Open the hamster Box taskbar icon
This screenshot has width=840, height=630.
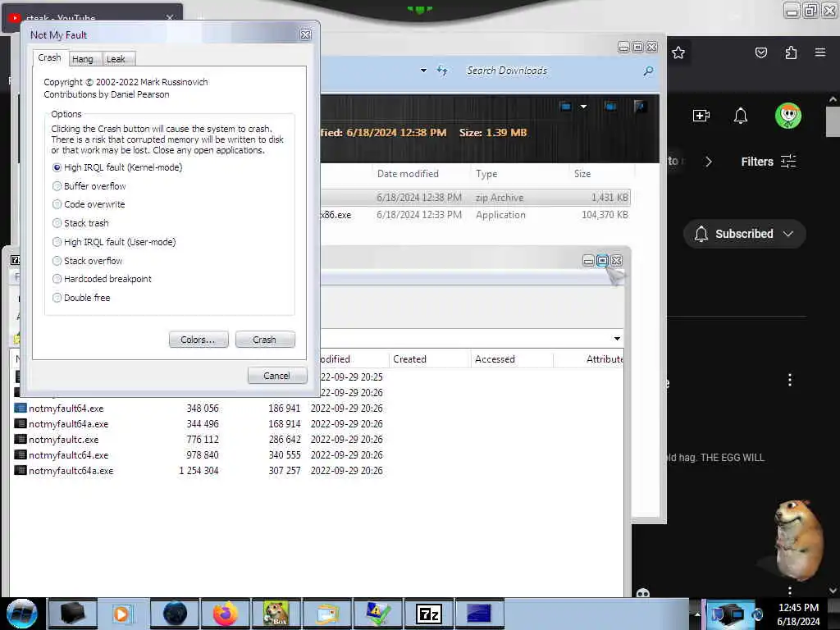[276, 614]
